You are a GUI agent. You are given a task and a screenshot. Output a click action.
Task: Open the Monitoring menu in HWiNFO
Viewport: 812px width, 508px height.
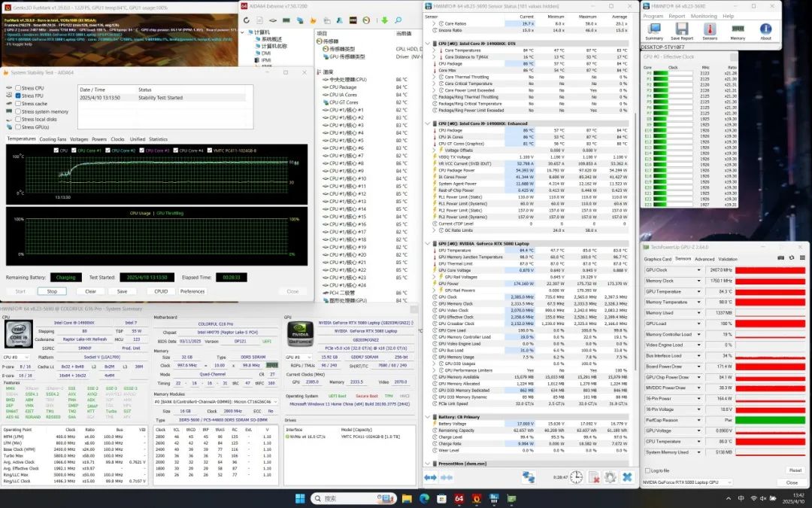(704, 16)
